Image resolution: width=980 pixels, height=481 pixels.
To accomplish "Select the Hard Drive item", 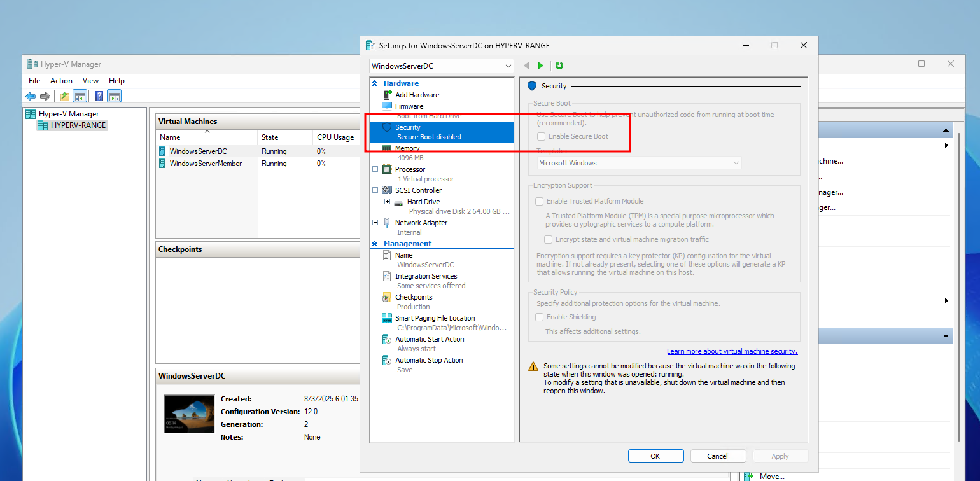I will pyautogui.click(x=423, y=202).
